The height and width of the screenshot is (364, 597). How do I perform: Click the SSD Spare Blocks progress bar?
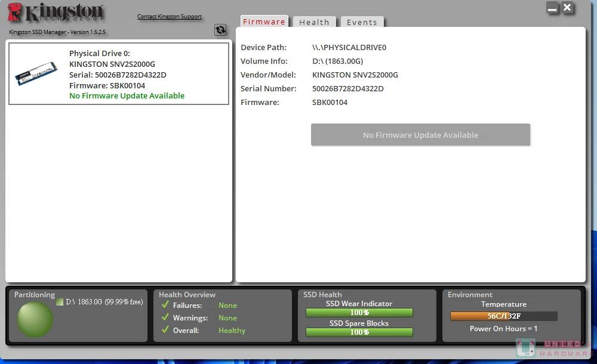(359, 332)
